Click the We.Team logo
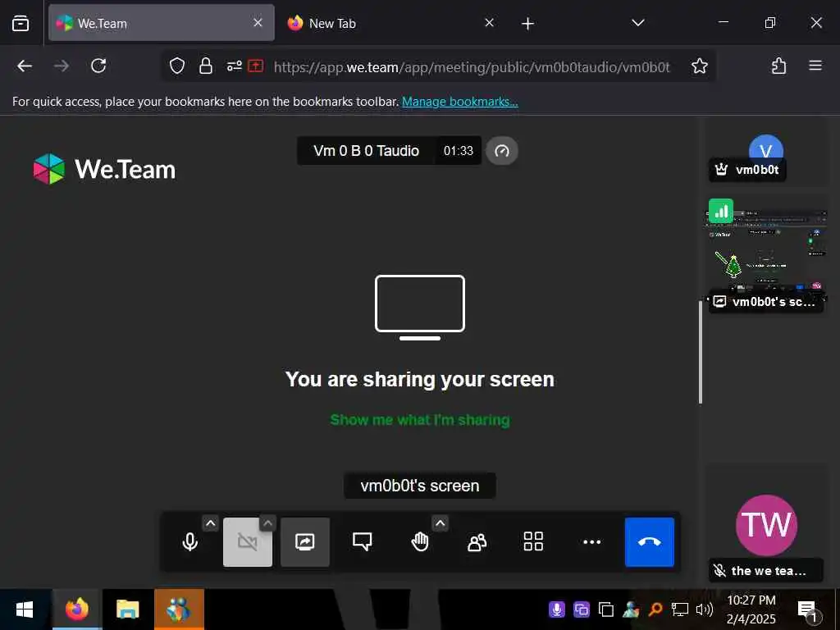The image size is (840, 630). pyautogui.click(x=104, y=169)
